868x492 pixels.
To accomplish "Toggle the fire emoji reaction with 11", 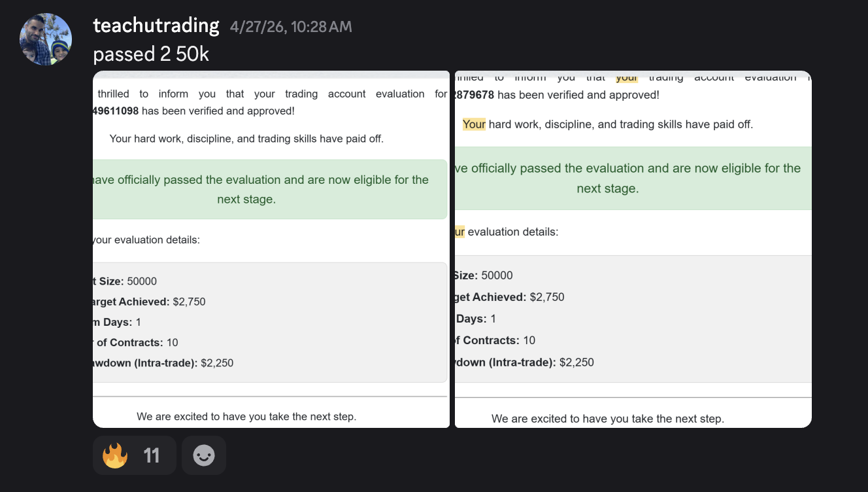I will (135, 455).
